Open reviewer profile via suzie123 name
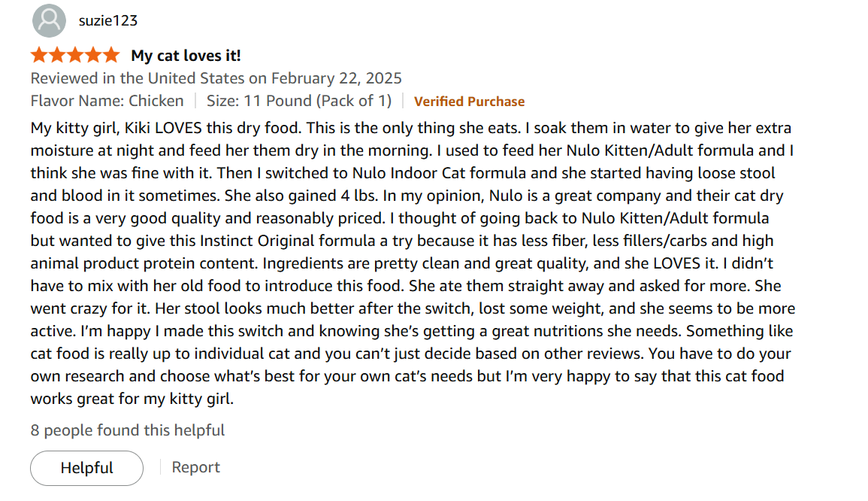Image resolution: width=868 pixels, height=501 pixels. (106, 20)
